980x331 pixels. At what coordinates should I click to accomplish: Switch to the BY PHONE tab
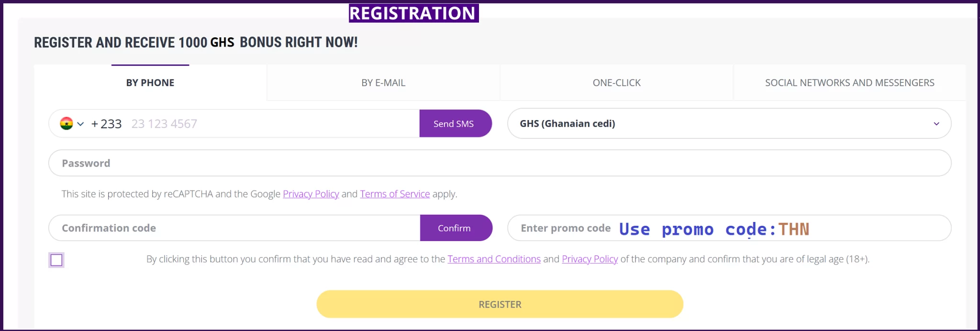(x=150, y=82)
